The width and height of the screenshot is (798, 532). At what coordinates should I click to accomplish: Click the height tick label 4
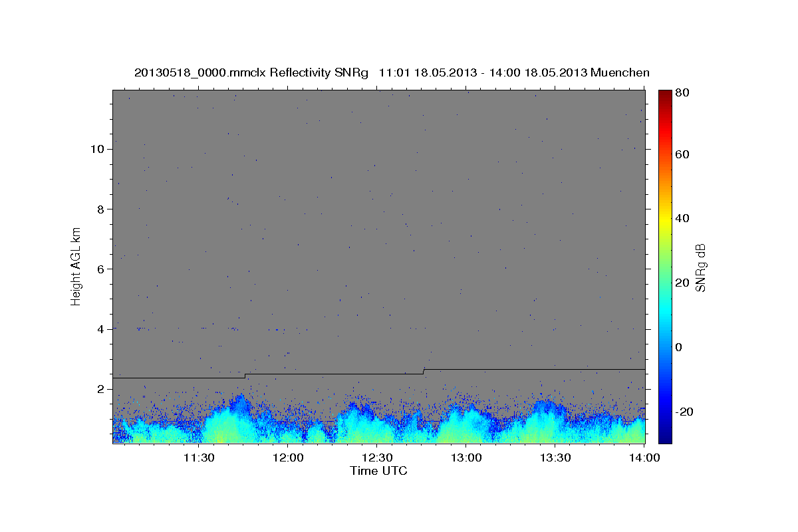[100, 329]
